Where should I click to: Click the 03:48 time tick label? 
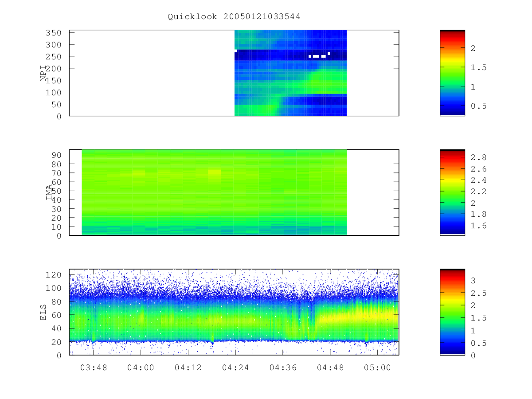pyautogui.click(x=94, y=368)
